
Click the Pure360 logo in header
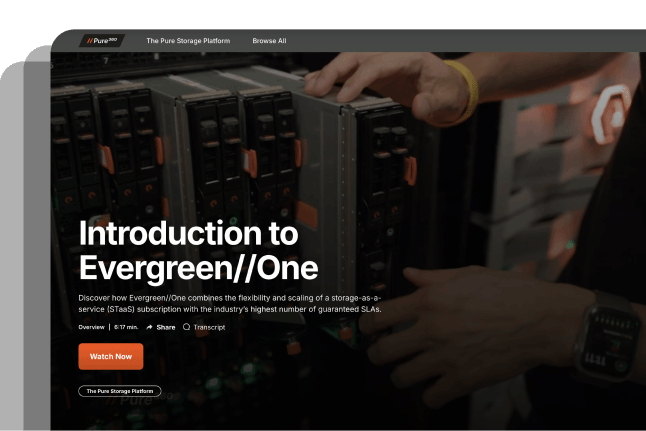point(103,41)
